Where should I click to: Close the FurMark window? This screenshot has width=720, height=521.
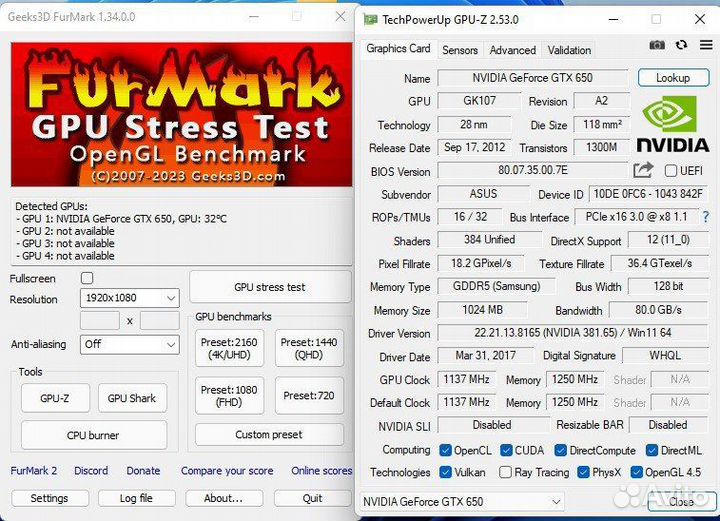(x=340, y=17)
